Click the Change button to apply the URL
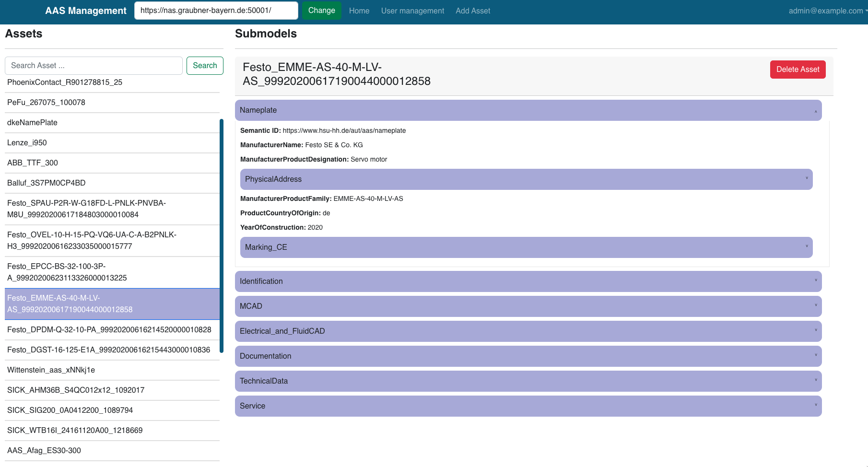This screenshot has width=868, height=467. [x=321, y=10]
